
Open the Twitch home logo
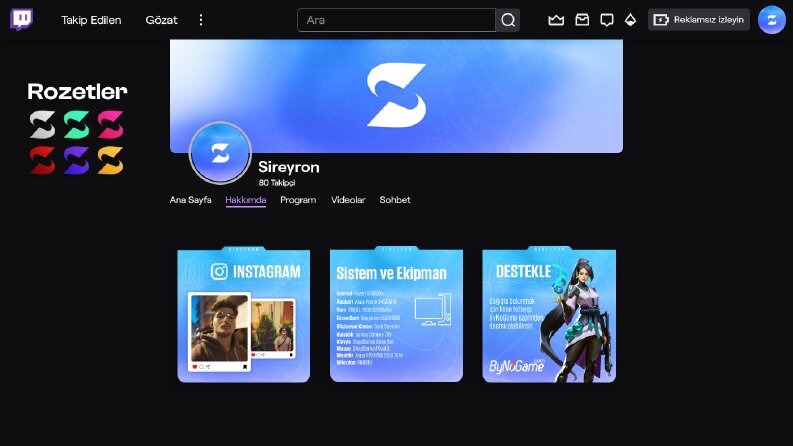tap(21, 20)
